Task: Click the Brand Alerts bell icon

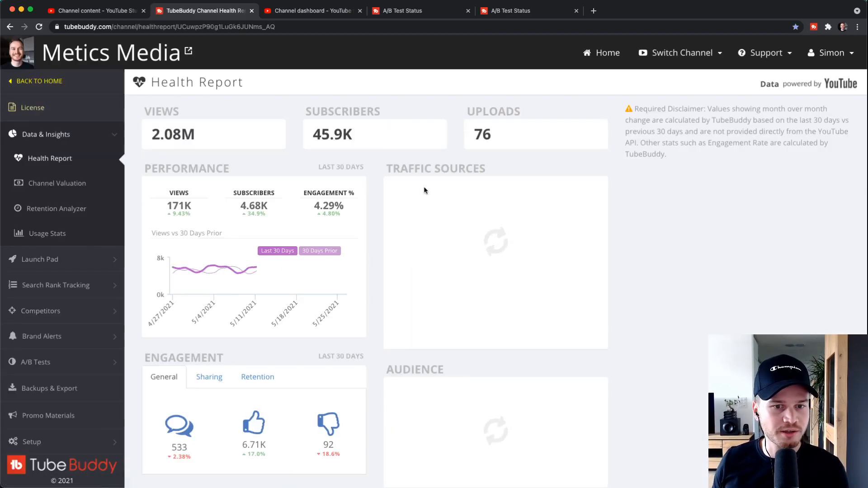Action: pyautogui.click(x=13, y=336)
